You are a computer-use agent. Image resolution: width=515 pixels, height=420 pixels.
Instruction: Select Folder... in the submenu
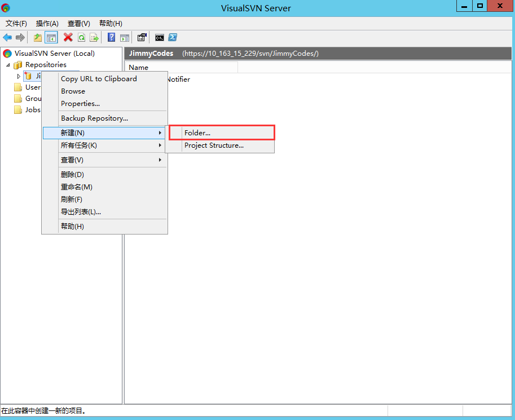click(x=222, y=132)
